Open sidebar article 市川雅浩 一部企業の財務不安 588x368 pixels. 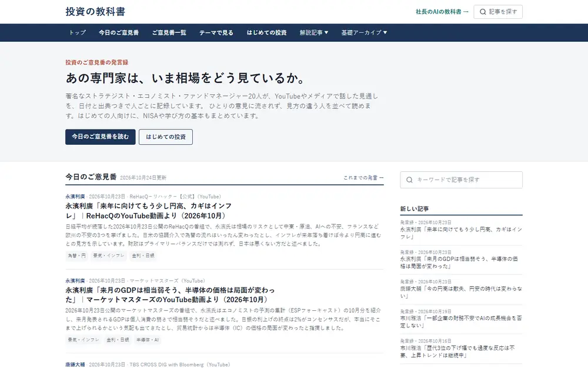click(x=461, y=322)
